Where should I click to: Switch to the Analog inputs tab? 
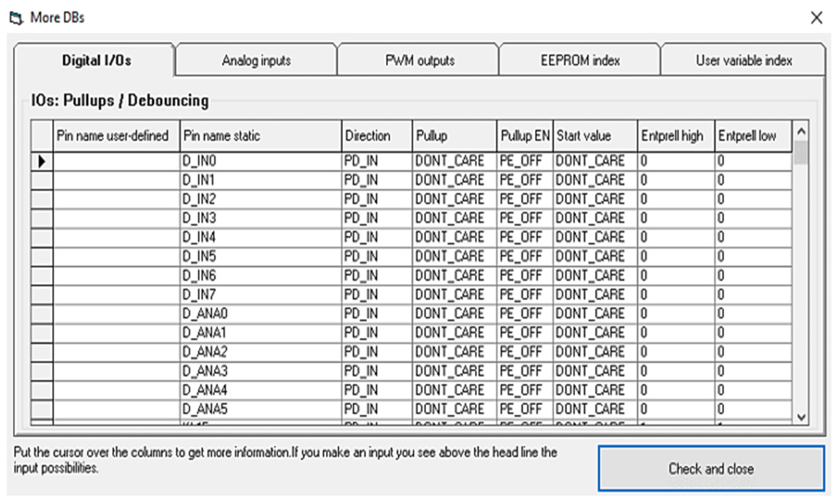256,61
